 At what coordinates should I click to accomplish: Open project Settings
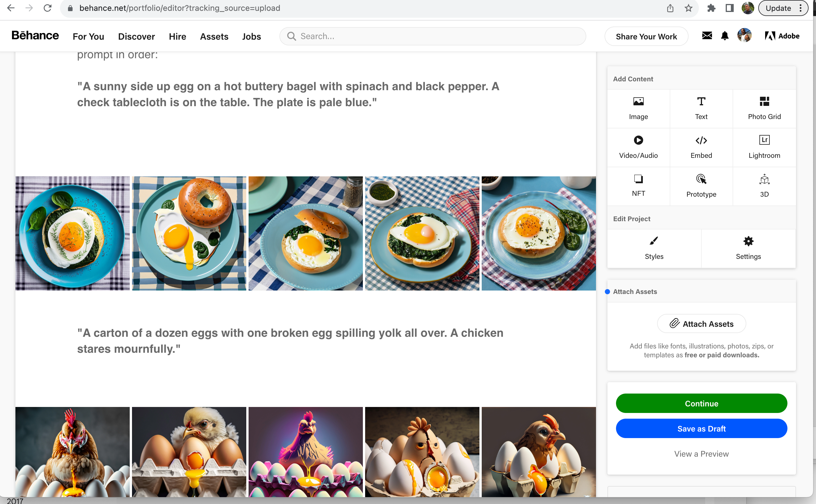pyautogui.click(x=748, y=248)
